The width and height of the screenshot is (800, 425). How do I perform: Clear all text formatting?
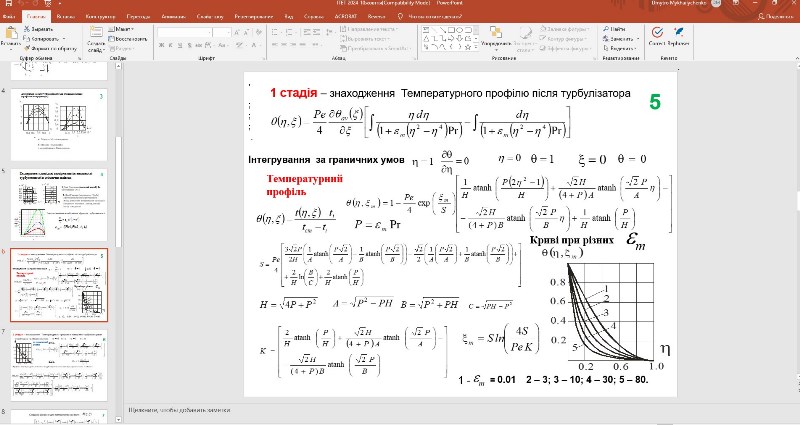[x=259, y=33]
